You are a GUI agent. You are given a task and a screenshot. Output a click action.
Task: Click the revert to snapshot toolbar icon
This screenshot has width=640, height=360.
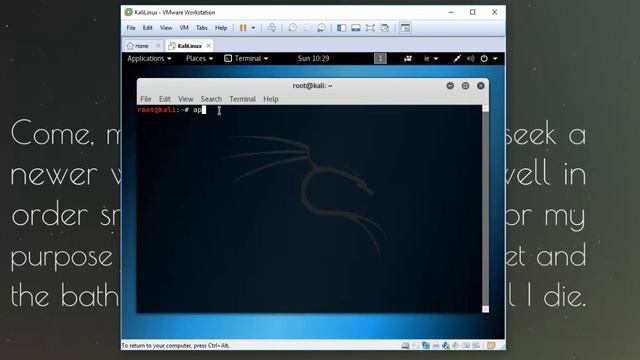307,28
